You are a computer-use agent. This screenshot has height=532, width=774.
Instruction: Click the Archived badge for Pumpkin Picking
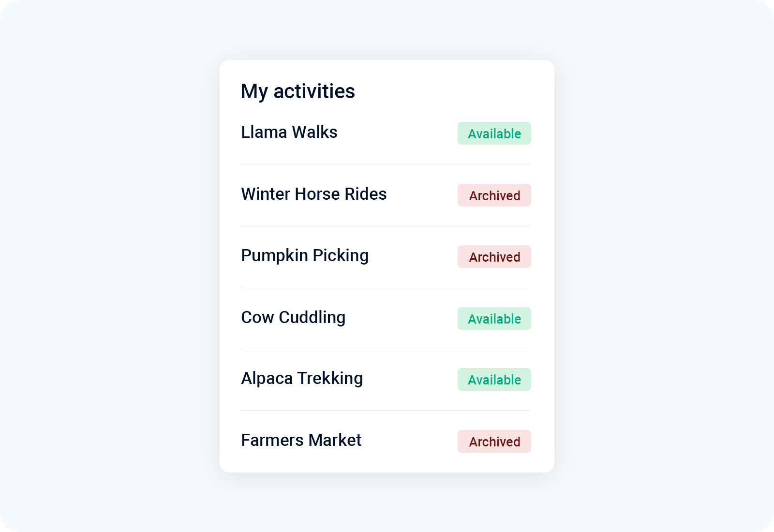tap(494, 257)
